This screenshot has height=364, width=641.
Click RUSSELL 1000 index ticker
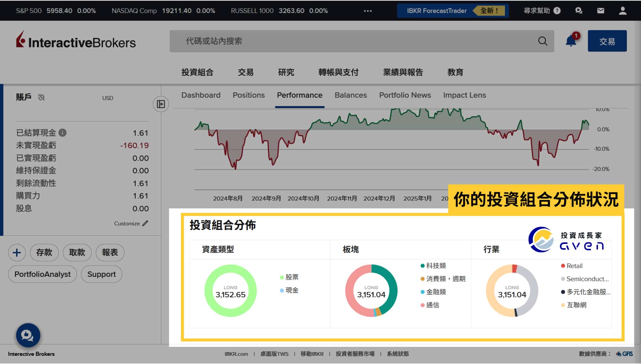[x=279, y=11]
